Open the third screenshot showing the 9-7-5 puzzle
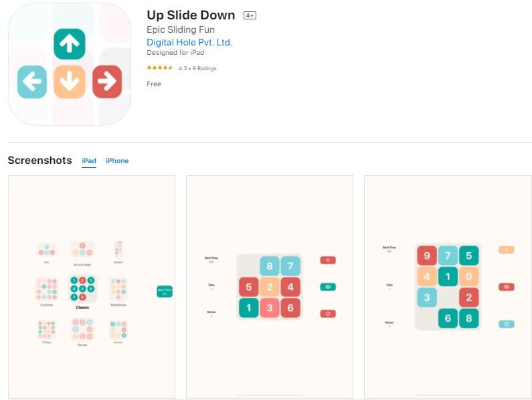532x400 pixels. (x=448, y=287)
